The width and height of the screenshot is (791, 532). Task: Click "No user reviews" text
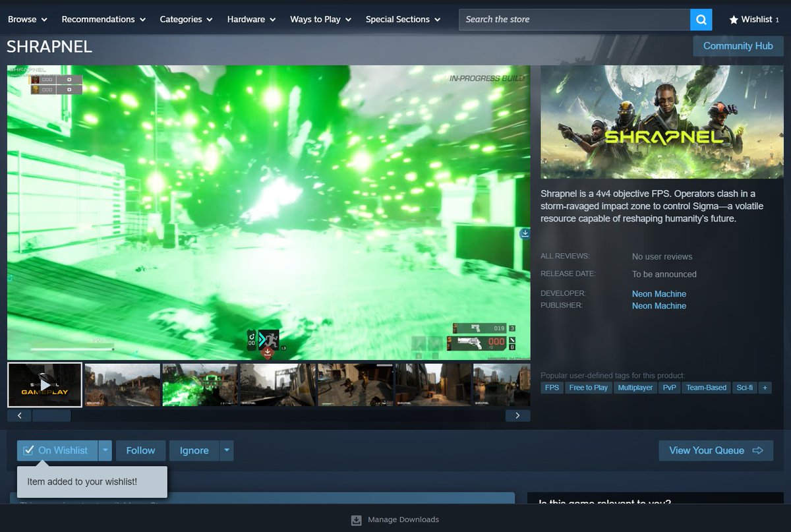coord(662,256)
